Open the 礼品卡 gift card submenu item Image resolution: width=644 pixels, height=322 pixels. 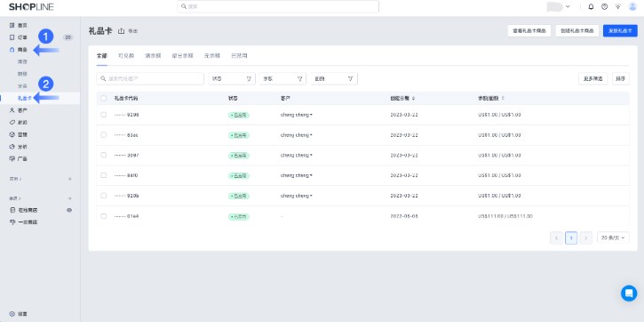[25, 98]
